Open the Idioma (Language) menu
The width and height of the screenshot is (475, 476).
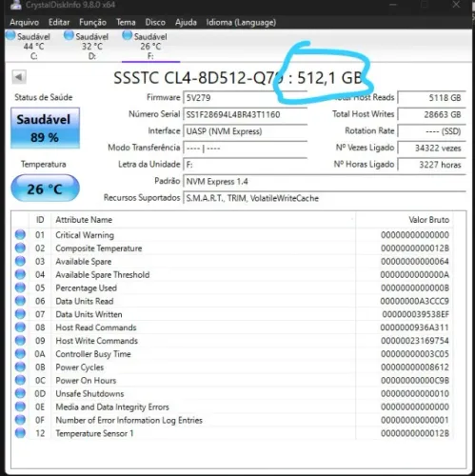coord(241,22)
